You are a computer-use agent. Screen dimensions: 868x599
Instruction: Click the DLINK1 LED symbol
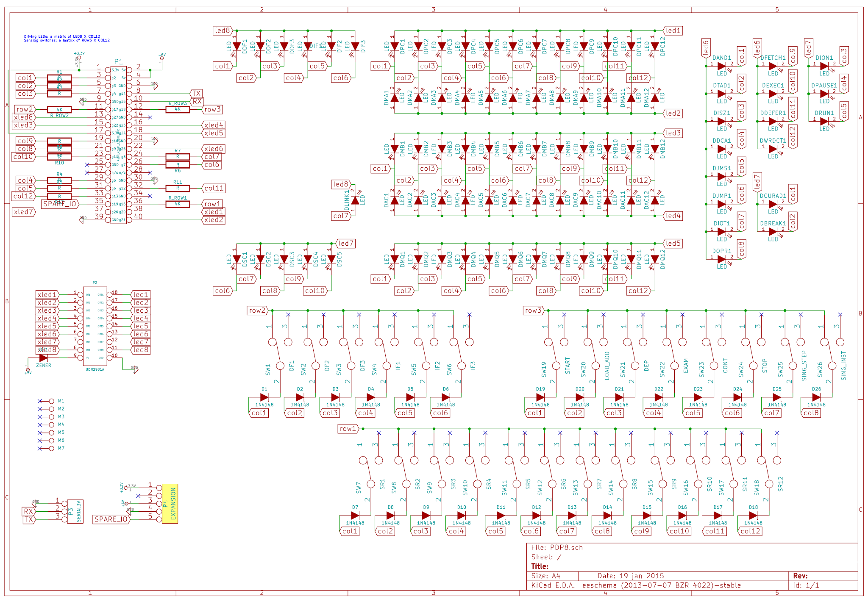355,200
